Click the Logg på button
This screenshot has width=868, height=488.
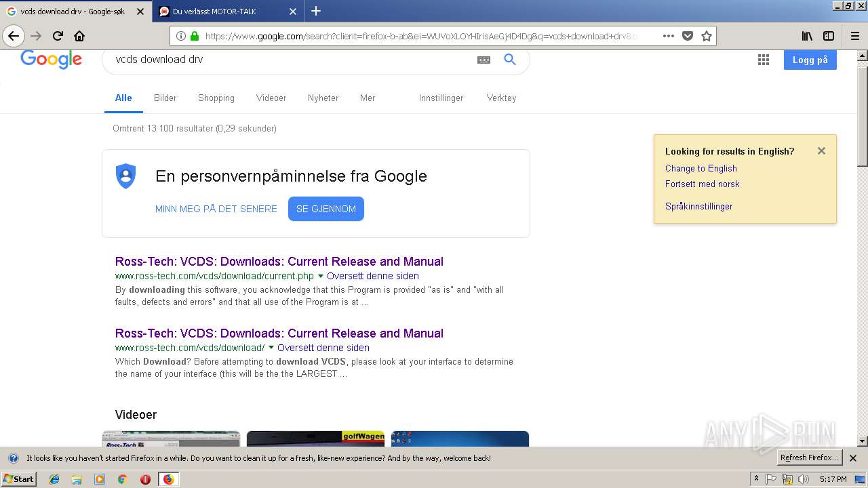pyautogui.click(x=810, y=60)
